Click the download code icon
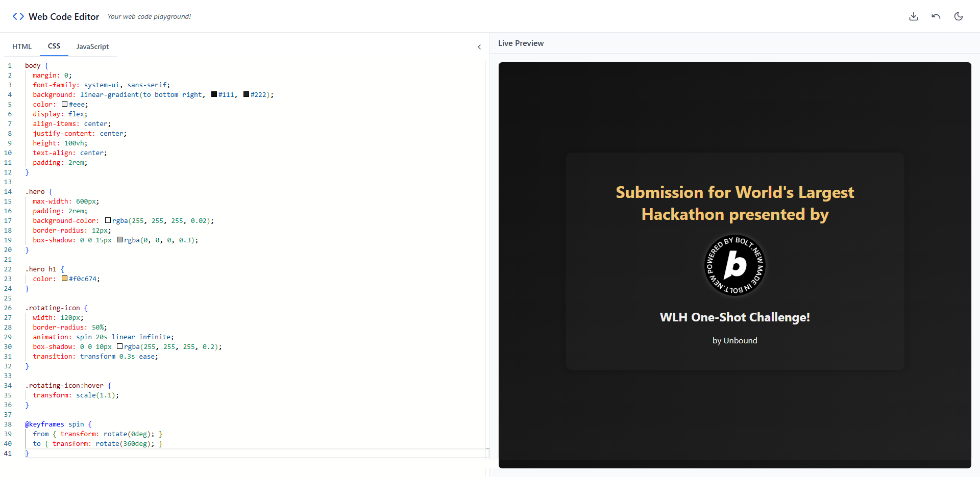Screen dimensions: 980x477 pos(914,16)
